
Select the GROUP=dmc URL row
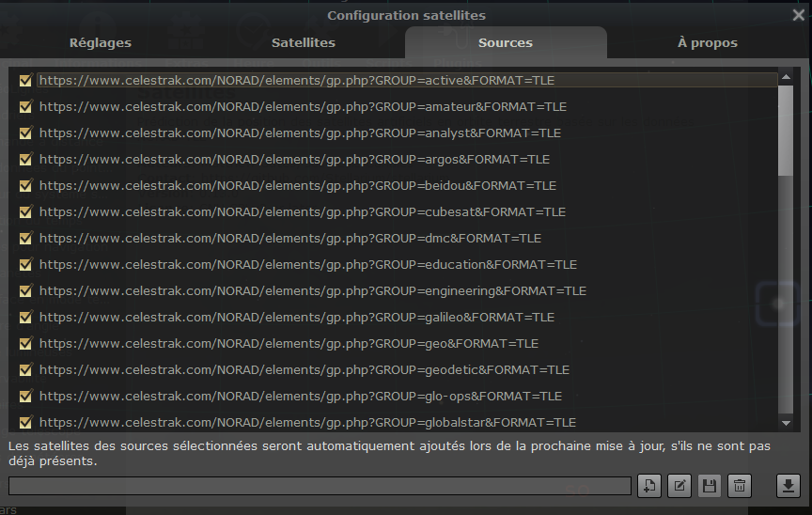tap(407, 238)
